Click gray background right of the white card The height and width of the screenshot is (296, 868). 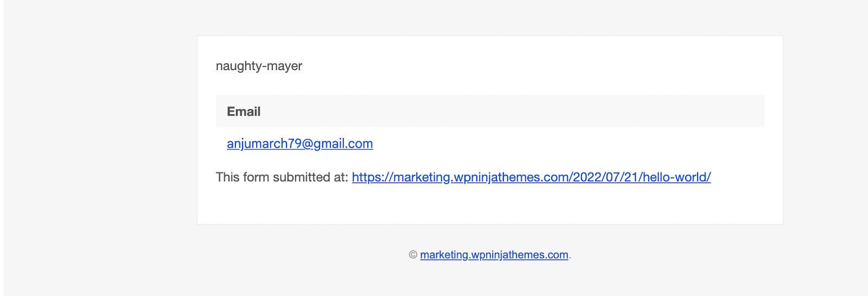[825, 130]
